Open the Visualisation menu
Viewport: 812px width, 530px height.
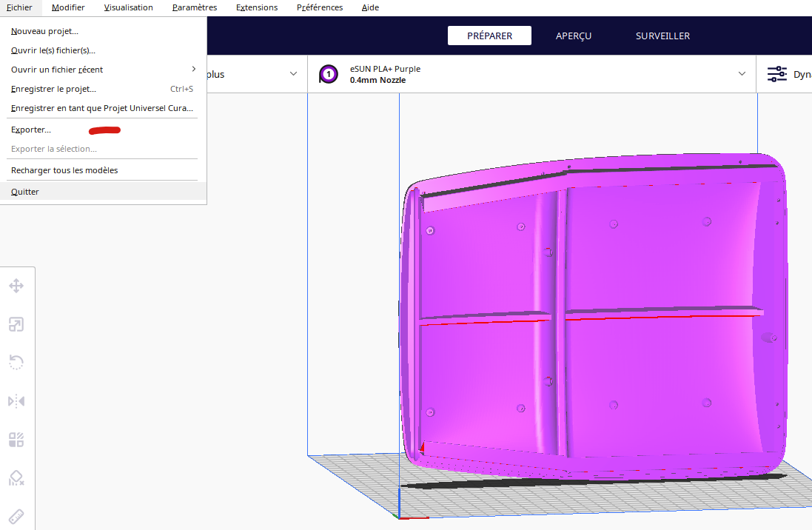pyautogui.click(x=129, y=7)
